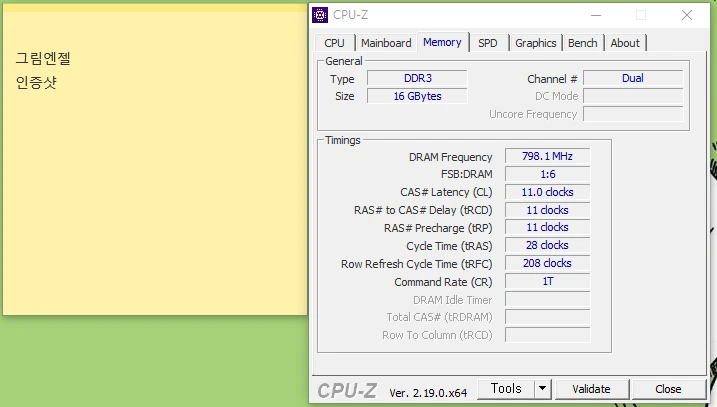Click the 208 clocks tRFC value
This screenshot has width=717, height=407.
click(x=547, y=263)
